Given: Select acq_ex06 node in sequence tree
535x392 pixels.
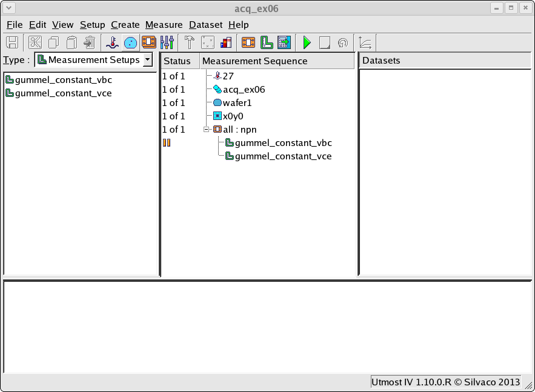Looking at the screenshot, I should pyautogui.click(x=239, y=90).
